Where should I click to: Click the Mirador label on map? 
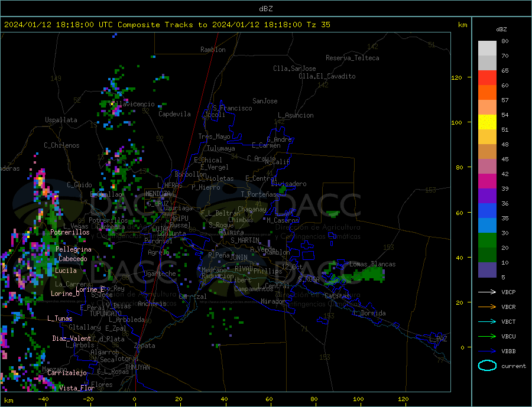pyautogui.click(x=273, y=301)
